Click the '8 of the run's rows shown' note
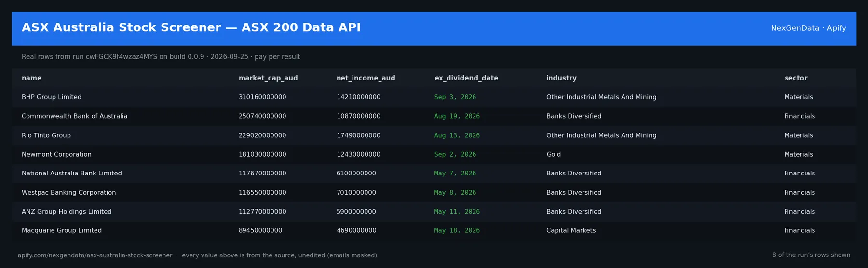The image size is (868, 268). [811, 255]
